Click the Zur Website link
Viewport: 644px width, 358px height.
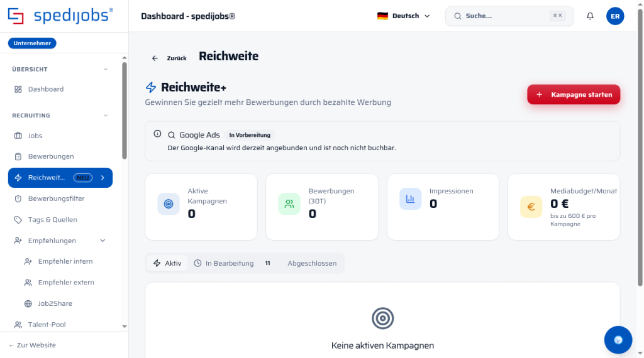32,345
